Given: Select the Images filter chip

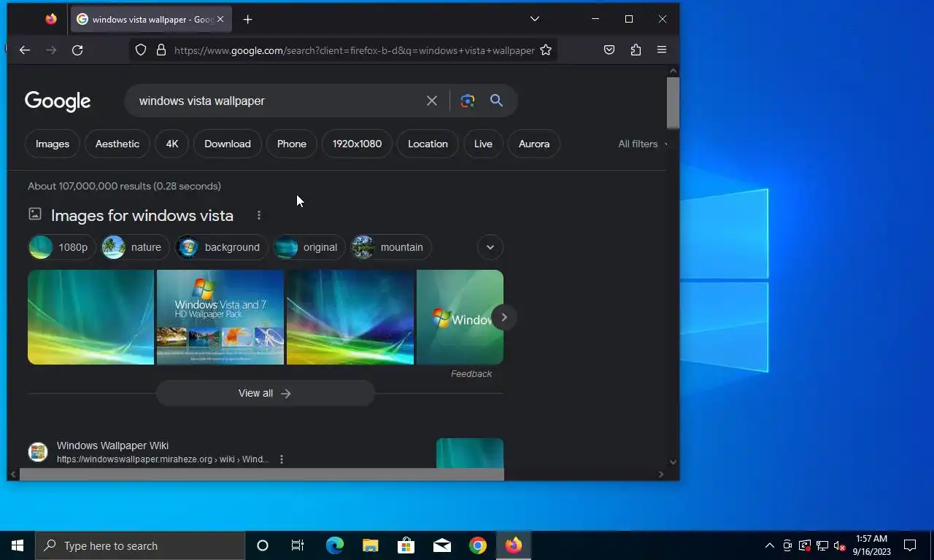Looking at the screenshot, I should pos(53,144).
